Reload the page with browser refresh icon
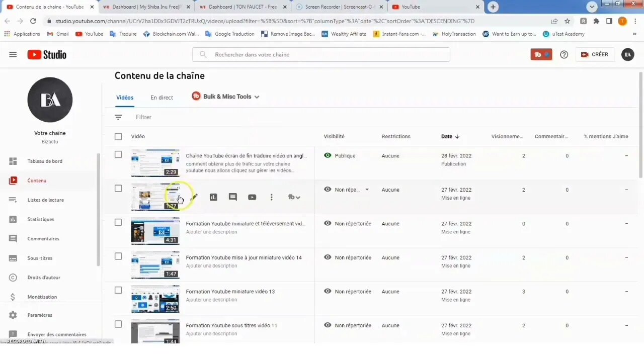 [x=33, y=21]
